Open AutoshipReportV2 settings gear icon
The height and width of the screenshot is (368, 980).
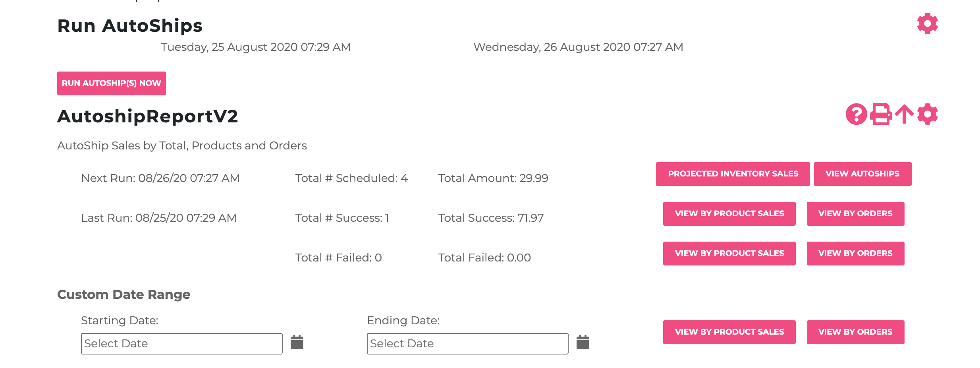927,114
